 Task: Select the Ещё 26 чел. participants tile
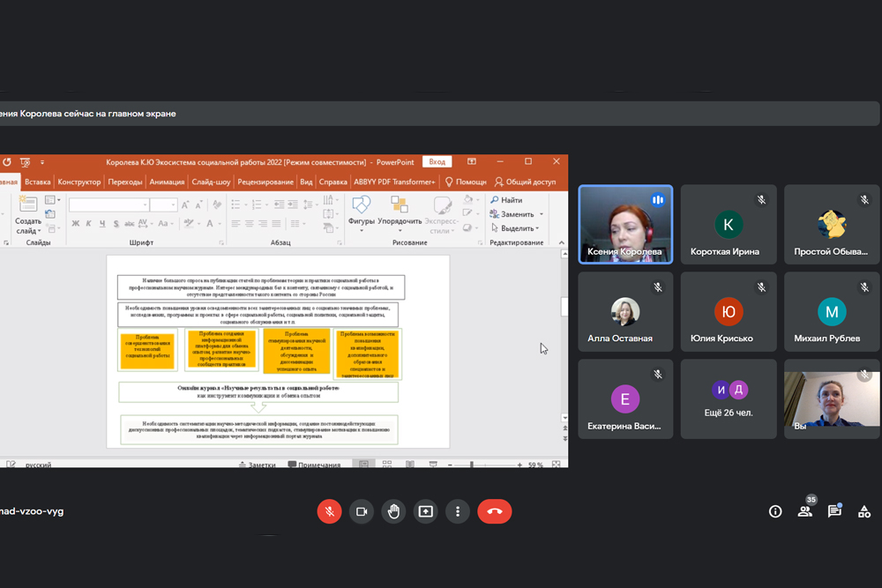click(729, 398)
